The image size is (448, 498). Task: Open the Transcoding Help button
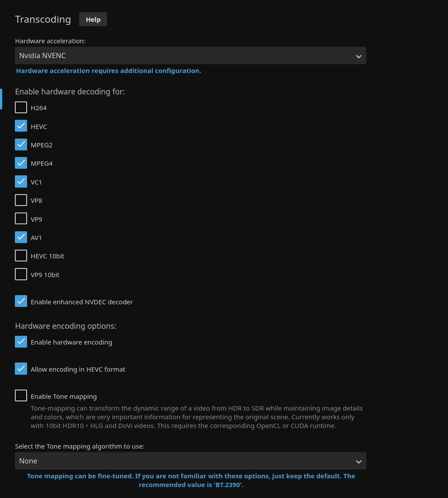93,20
